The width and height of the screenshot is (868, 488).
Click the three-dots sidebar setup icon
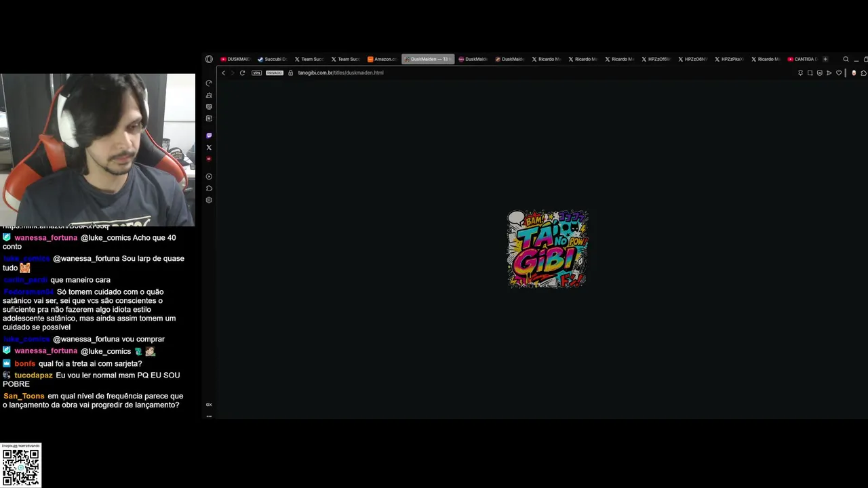point(209,415)
